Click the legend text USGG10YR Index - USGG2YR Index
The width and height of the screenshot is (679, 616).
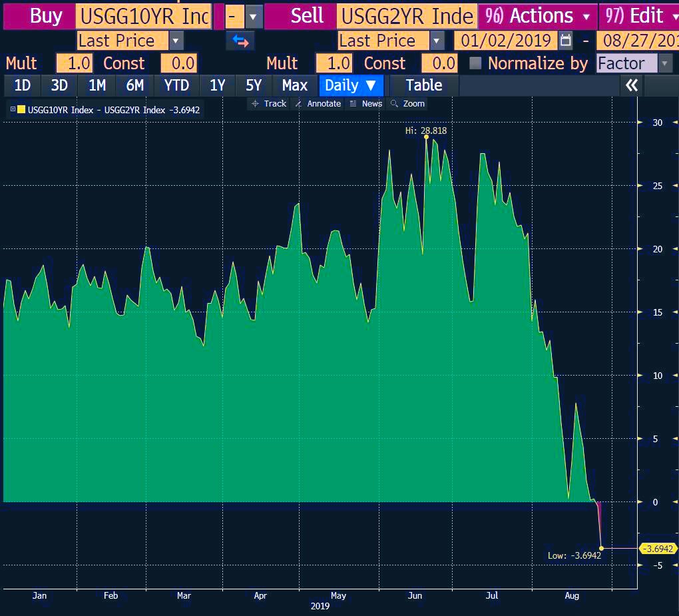[96, 110]
